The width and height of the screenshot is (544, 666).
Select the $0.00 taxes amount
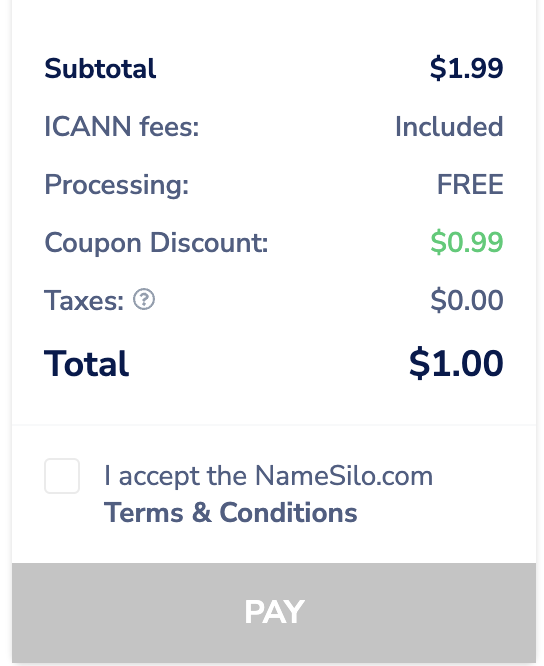[x=467, y=300]
